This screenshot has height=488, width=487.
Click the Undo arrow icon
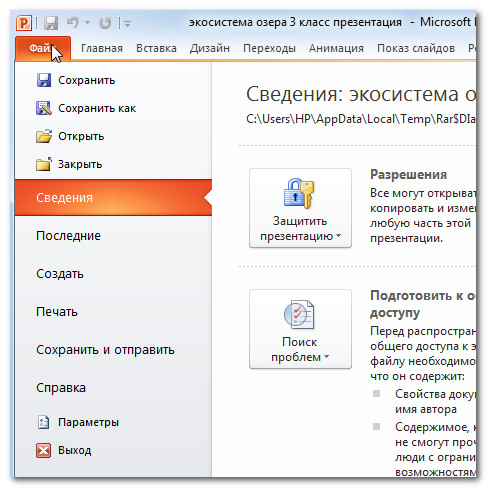point(72,23)
